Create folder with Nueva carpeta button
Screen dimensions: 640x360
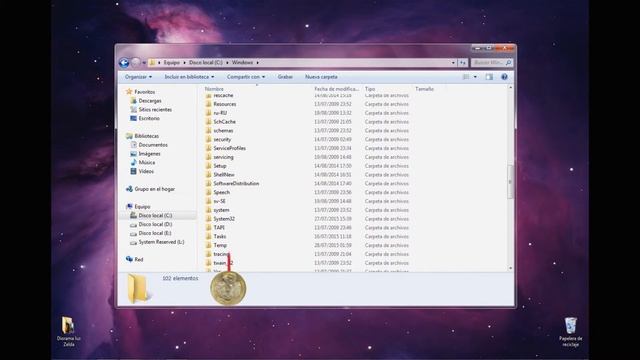click(x=321, y=77)
